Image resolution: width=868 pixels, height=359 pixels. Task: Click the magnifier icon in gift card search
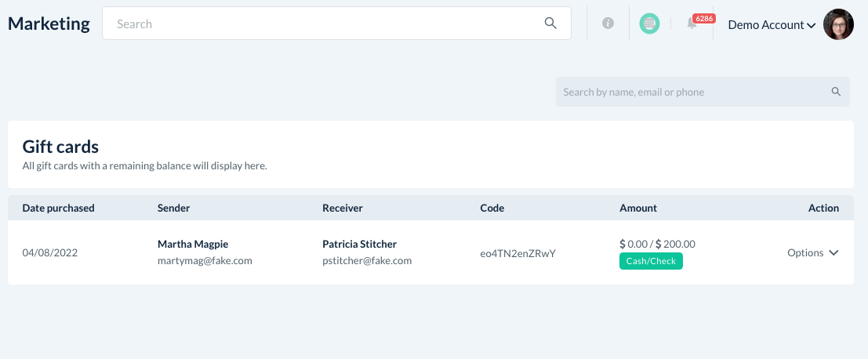tap(836, 92)
